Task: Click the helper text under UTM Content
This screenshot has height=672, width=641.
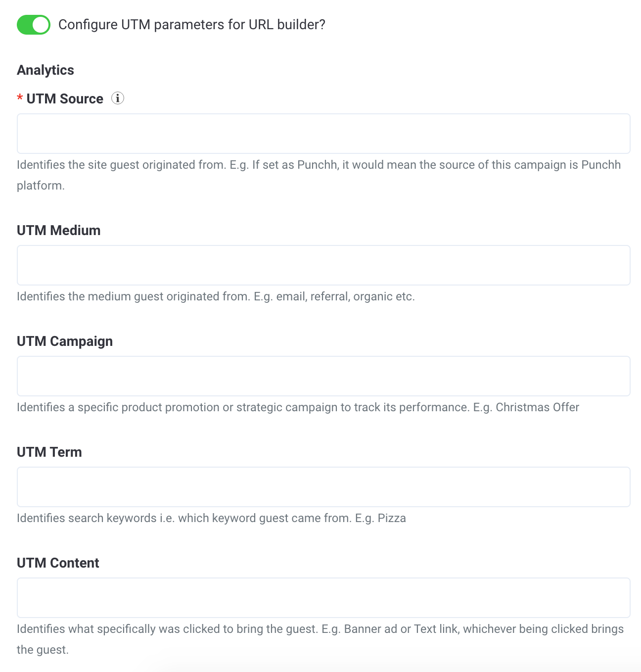Action: 320,629
